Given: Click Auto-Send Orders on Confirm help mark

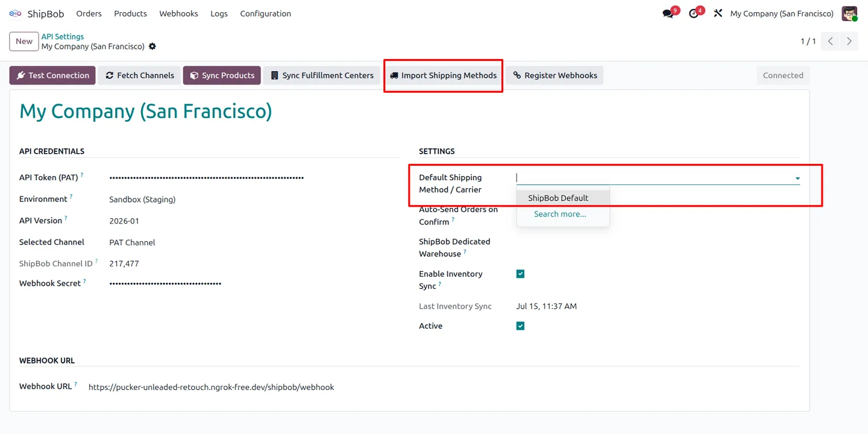Looking at the screenshot, I should click(453, 220).
